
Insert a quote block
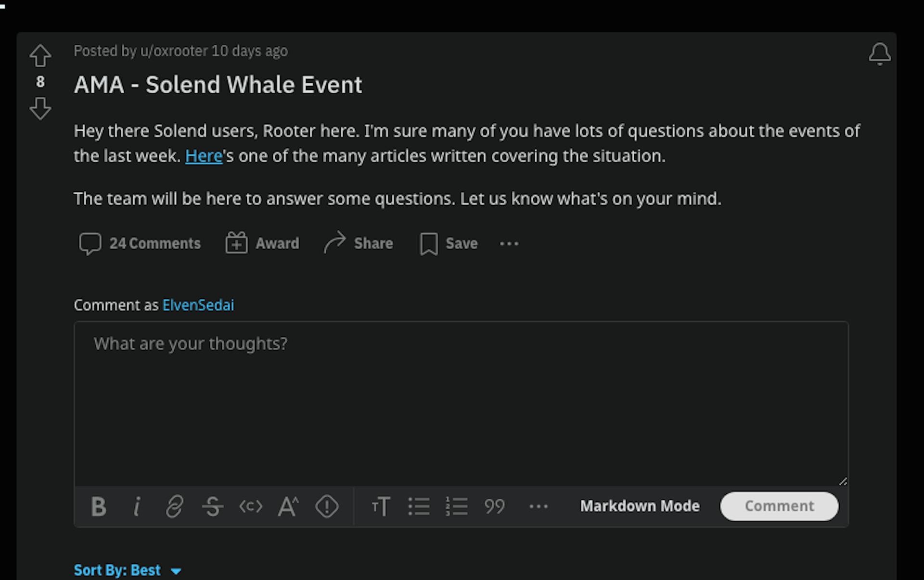pos(494,506)
